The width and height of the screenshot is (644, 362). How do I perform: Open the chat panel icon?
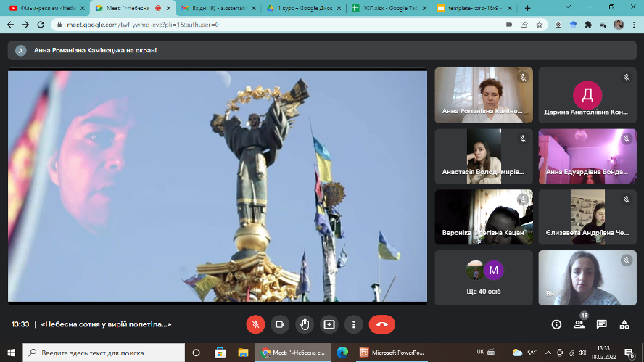[601, 324]
